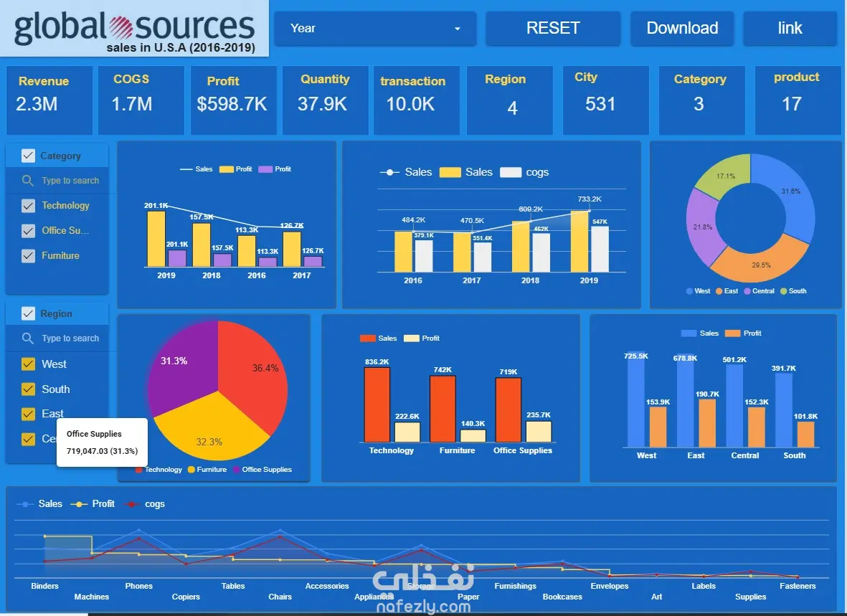Uncheck the West region checkbox
This screenshot has width=847, height=616.
point(28,364)
